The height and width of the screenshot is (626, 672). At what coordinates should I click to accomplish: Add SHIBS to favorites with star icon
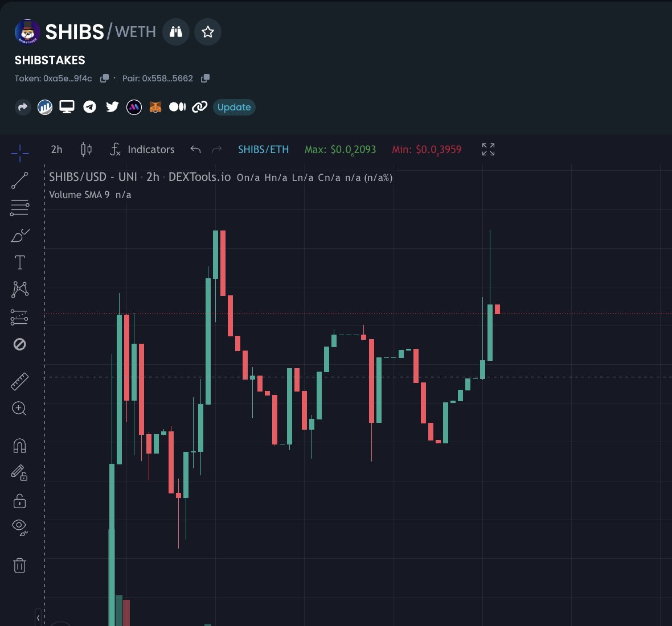[x=208, y=32]
